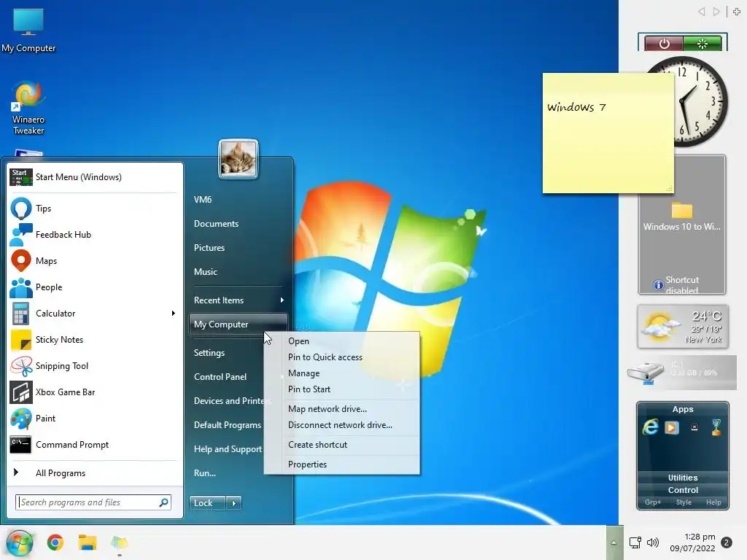The width and height of the screenshot is (747, 560).
Task: Expand the Control section in gadget
Action: pyautogui.click(x=683, y=490)
